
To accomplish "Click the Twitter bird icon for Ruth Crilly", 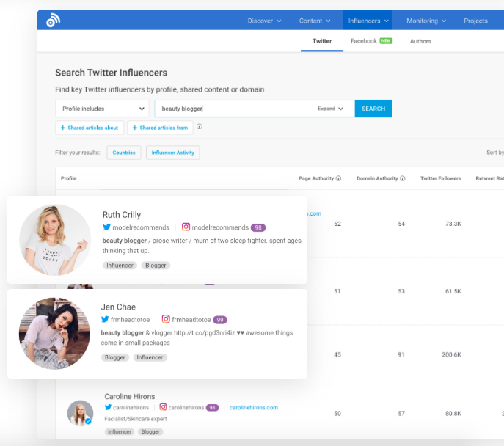I will [106, 227].
